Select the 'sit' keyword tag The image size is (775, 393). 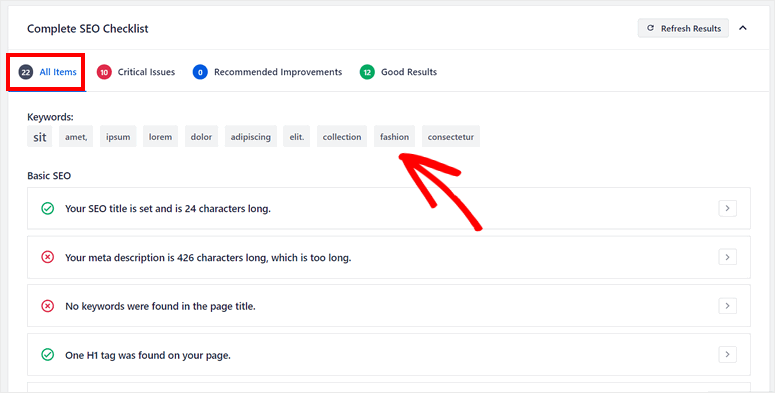click(40, 137)
